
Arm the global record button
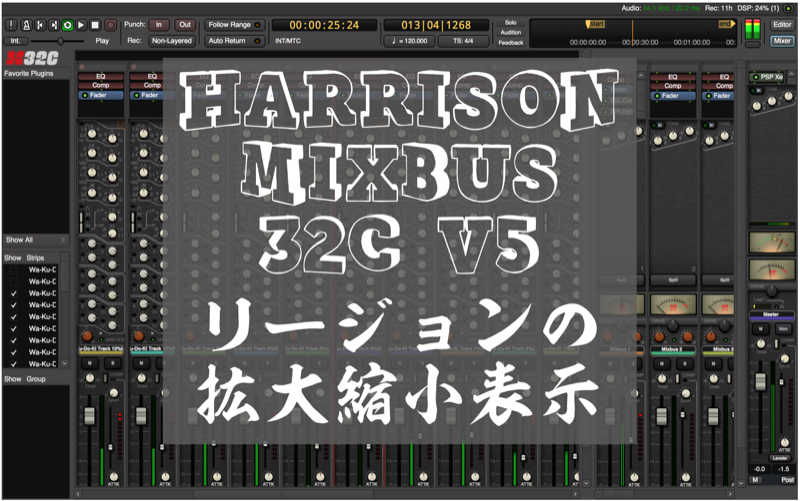pyautogui.click(x=110, y=25)
